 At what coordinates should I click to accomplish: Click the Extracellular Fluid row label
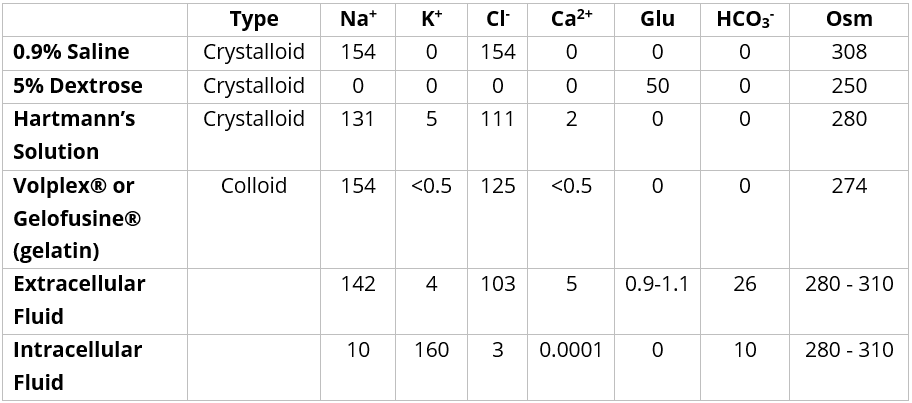79,300
